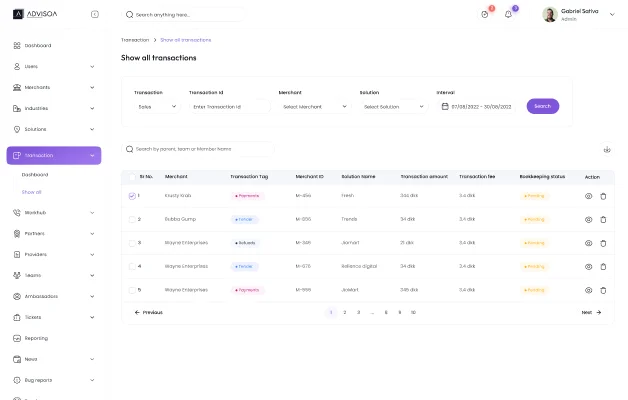
Task: Click Payments tag in row 1
Action: (x=247, y=196)
